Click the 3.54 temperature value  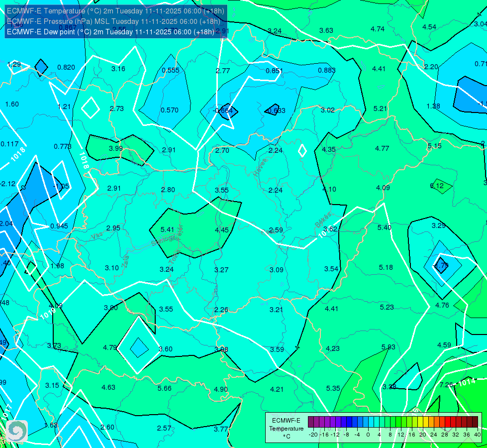pyautogui.click(x=331, y=269)
